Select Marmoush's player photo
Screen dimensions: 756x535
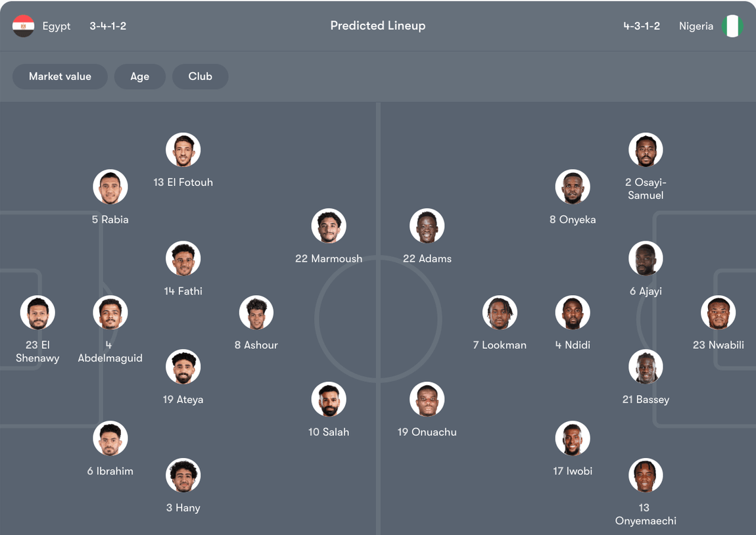coord(329,226)
